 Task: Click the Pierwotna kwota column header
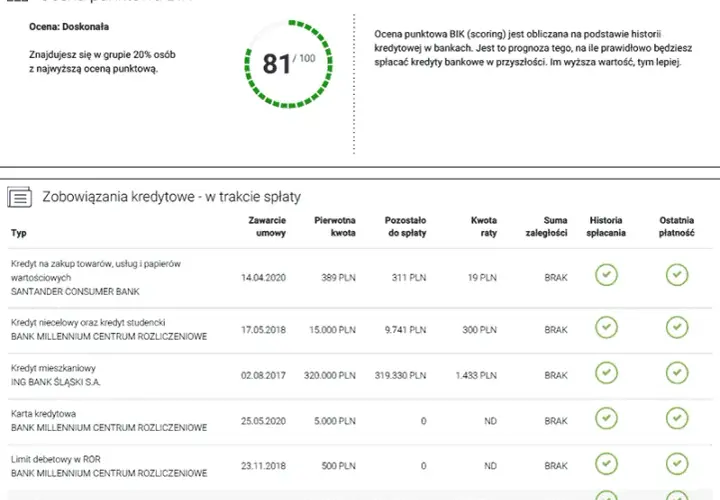coord(335,226)
